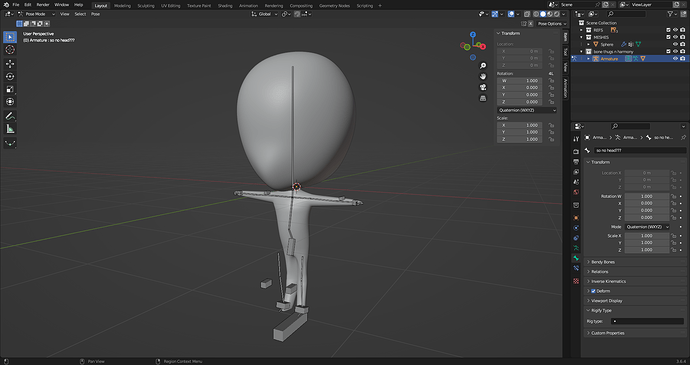
Task: Click the outliner search field
Action: click(x=626, y=14)
